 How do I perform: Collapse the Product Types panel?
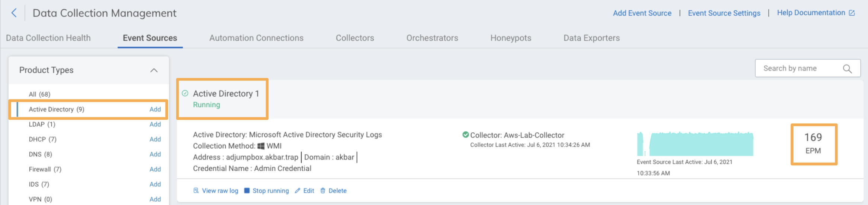tap(154, 70)
